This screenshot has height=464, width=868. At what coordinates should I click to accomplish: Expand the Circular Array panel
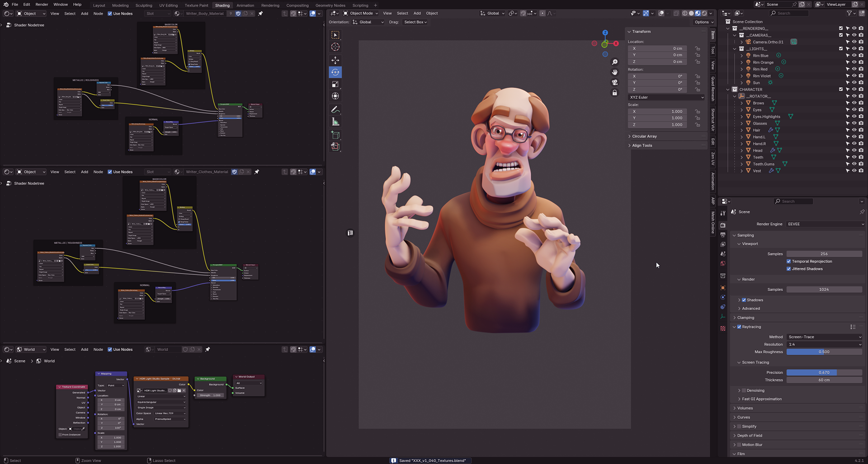point(644,136)
